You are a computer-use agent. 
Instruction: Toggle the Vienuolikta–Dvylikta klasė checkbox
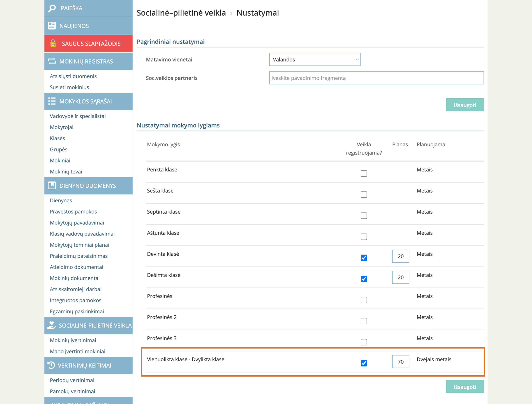click(x=364, y=363)
